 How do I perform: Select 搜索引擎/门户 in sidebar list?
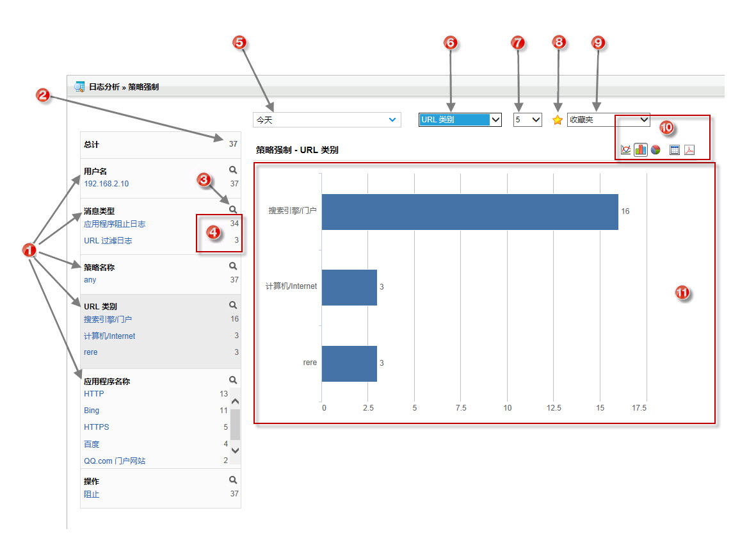click(108, 319)
